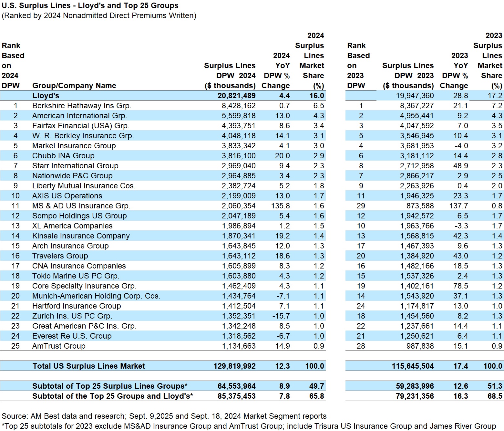Select the Munich-American Holding Corp. Cos. cell

[96, 296]
